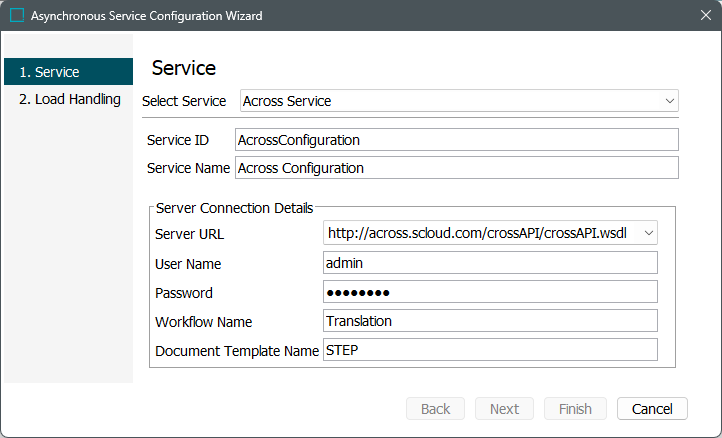722x438 pixels.
Task: Click the Select Service chevron arrow
Action: [x=669, y=101]
